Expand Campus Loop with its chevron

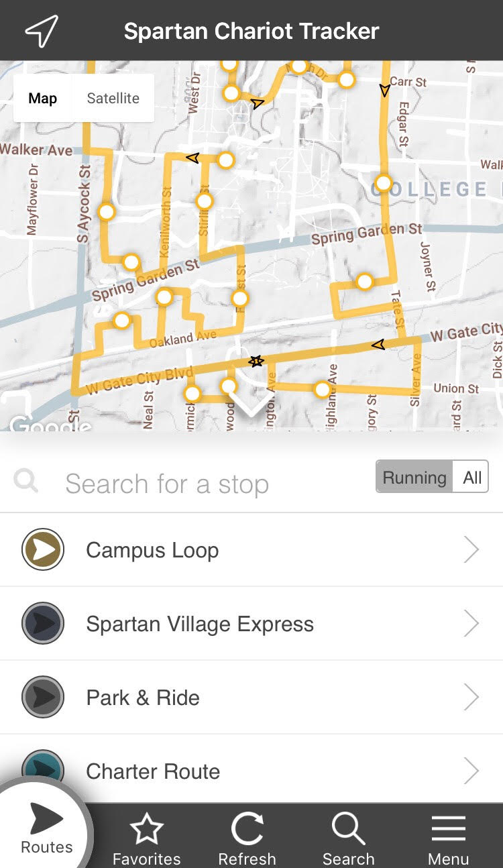[x=471, y=550]
